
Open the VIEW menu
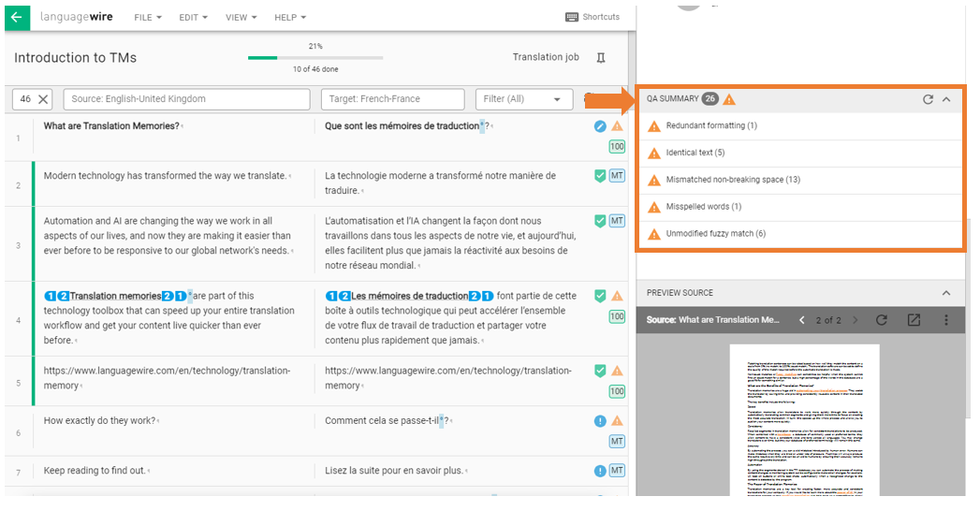[x=241, y=18]
